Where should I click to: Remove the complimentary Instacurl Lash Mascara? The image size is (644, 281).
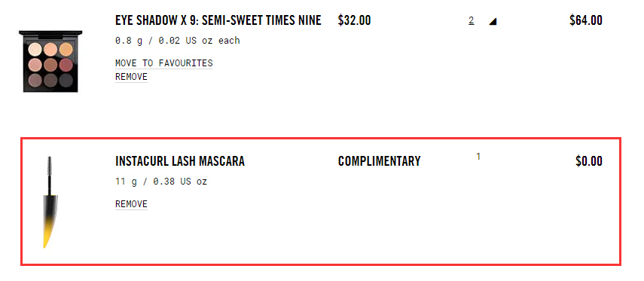click(x=131, y=204)
